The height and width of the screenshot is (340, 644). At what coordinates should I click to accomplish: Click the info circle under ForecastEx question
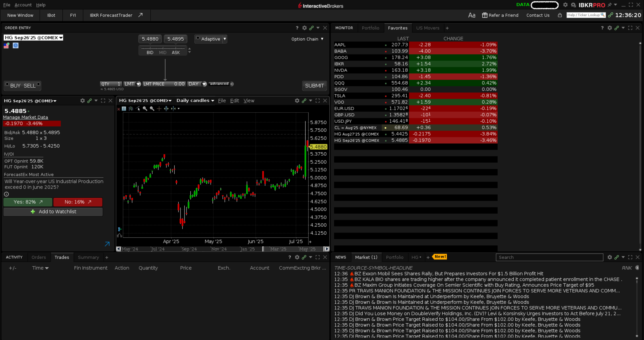pyautogui.click(x=7, y=194)
